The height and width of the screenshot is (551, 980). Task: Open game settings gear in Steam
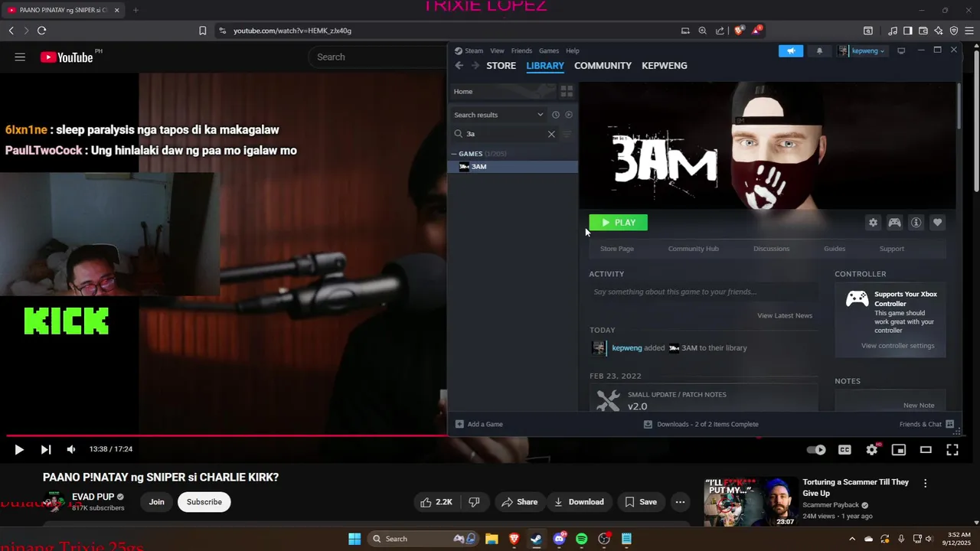point(873,223)
